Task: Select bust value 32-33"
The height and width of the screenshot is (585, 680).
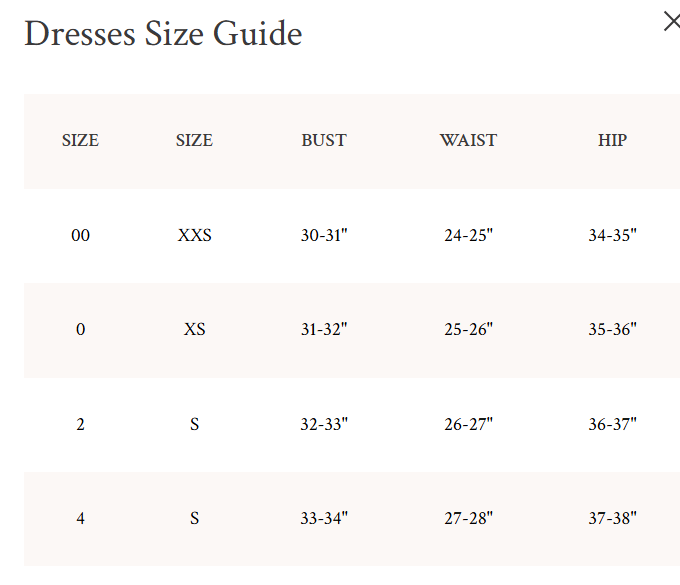Action: click(x=324, y=424)
